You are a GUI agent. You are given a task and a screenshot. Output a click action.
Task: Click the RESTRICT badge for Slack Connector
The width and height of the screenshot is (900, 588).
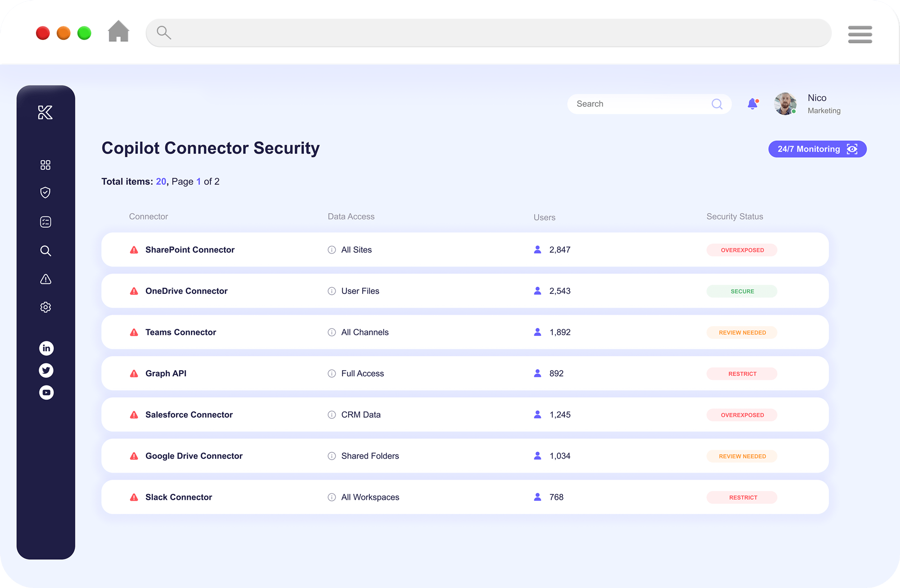click(x=742, y=497)
